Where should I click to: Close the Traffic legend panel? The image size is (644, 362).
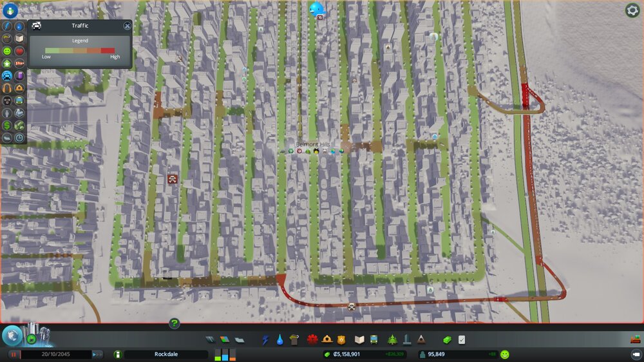coord(127,26)
